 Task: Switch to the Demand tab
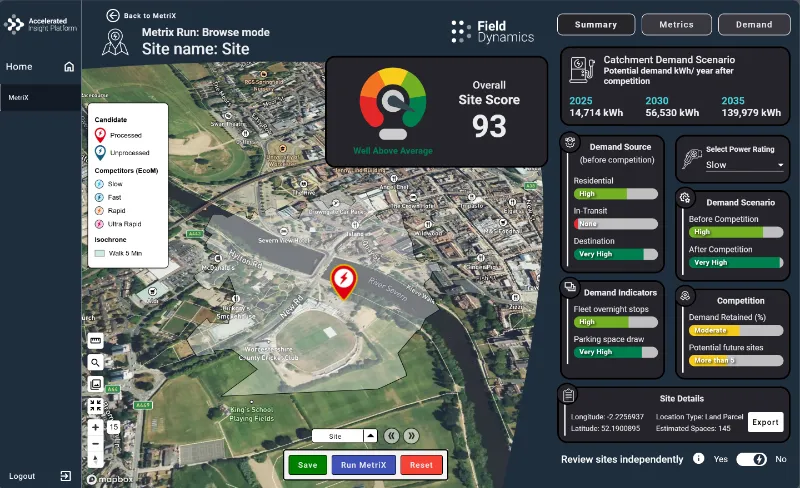(753, 24)
